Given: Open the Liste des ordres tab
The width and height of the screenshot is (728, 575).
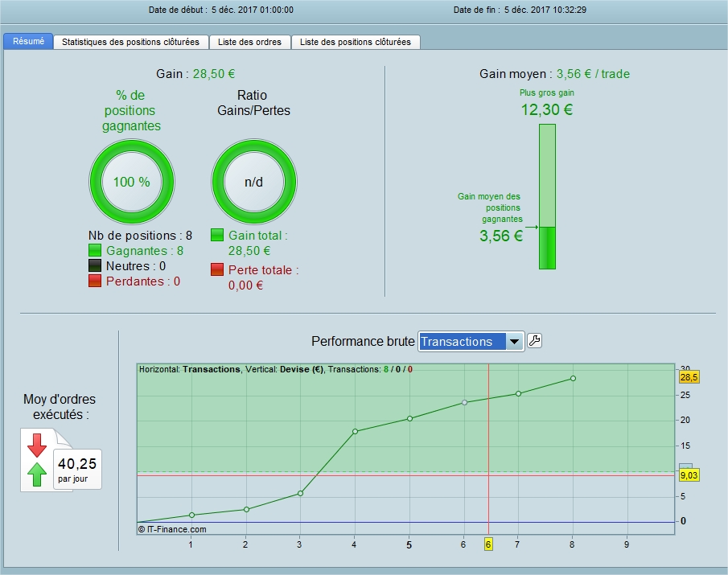Looking at the screenshot, I should (250, 42).
